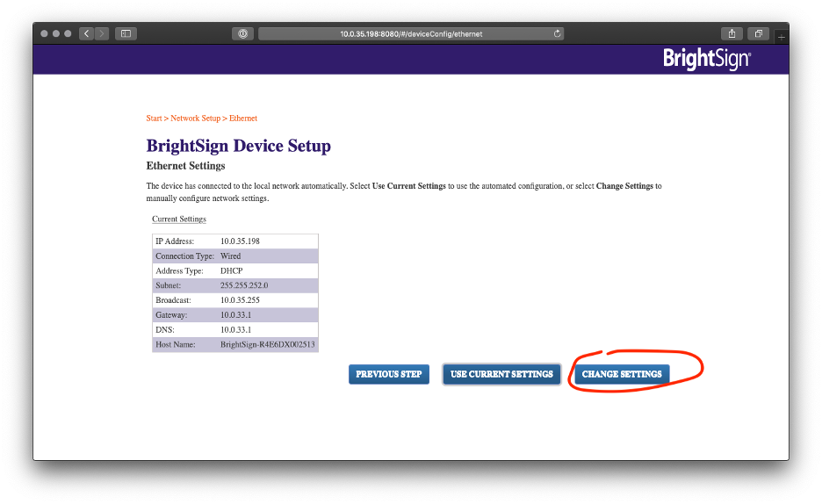This screenshot has width=822, height=504.
Task: Choose Use Current Settings button
Action: coord(501,374)
